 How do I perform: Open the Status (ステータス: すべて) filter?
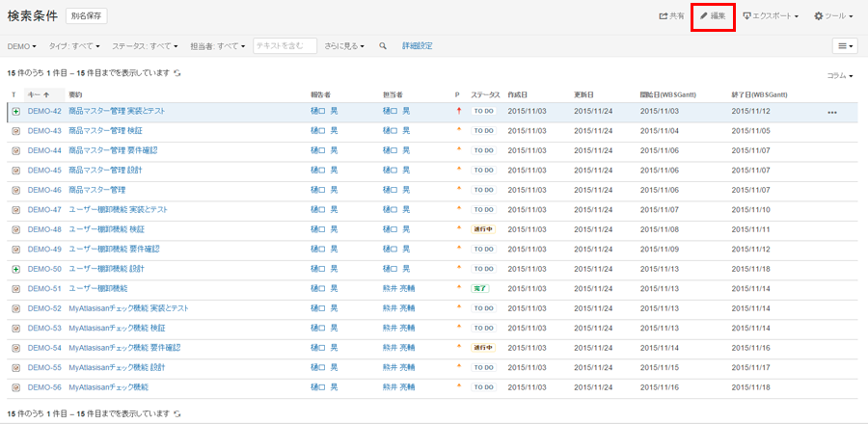tap(145, 46)
